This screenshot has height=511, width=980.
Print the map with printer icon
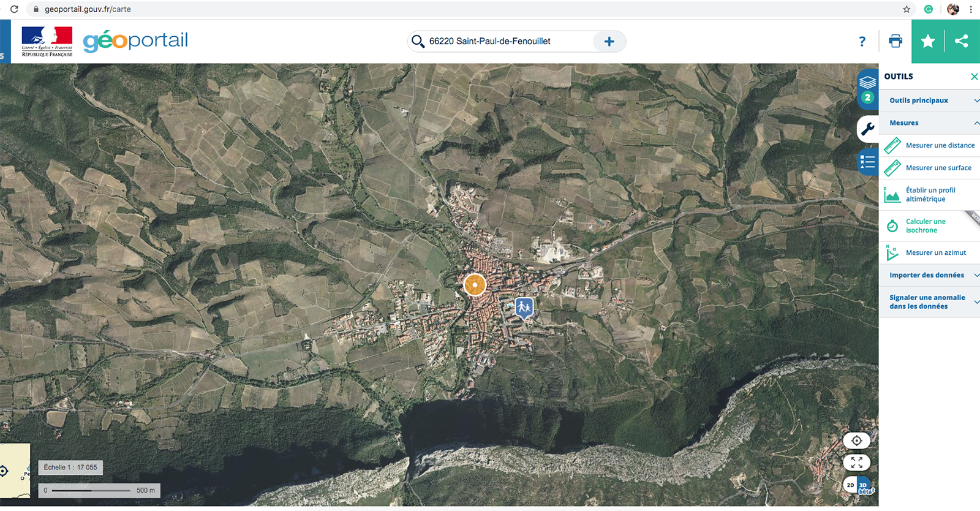(x=895, y=41)
